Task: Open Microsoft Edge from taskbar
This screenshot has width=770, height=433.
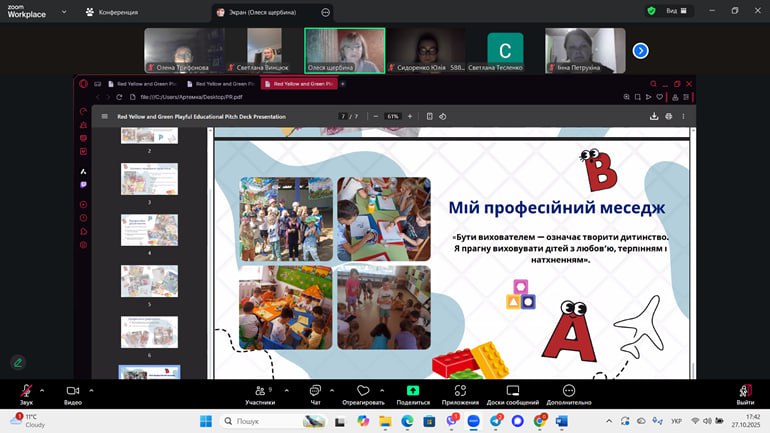Action: [x=407, y=421]
